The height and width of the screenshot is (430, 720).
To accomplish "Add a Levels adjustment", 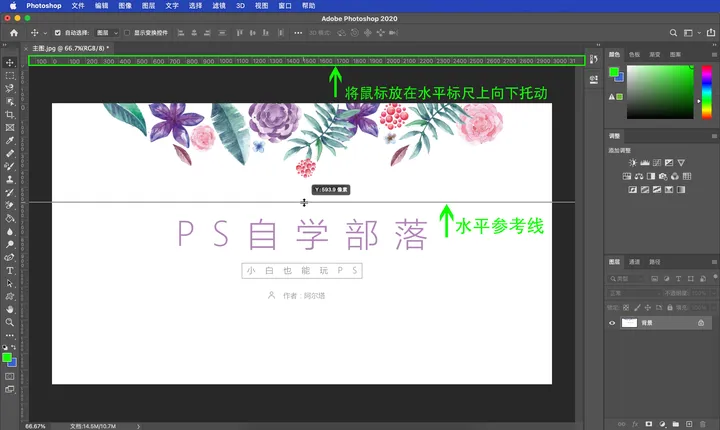I will click(645, 163).
